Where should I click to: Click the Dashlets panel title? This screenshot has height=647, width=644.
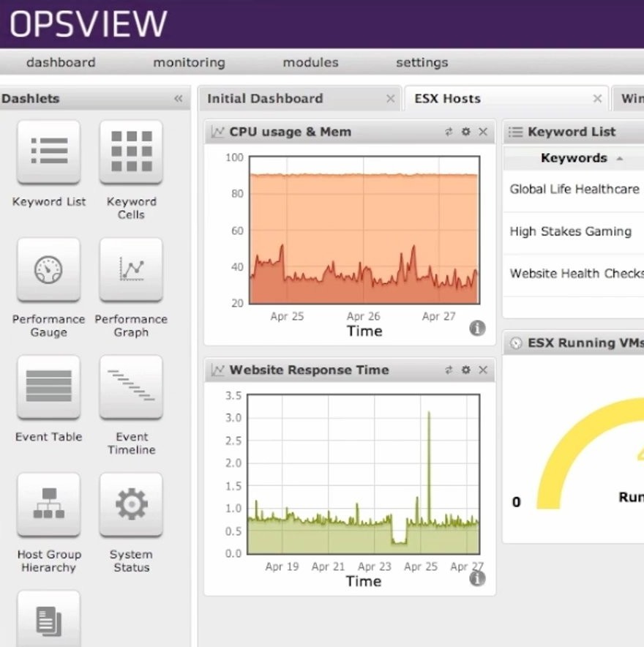tap(31, 99)
